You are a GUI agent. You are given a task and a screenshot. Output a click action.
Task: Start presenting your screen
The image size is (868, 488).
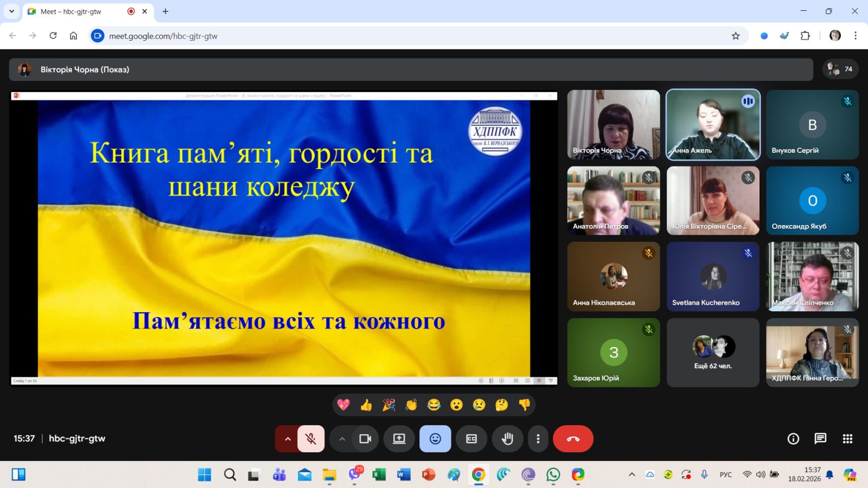click(399, 439)
